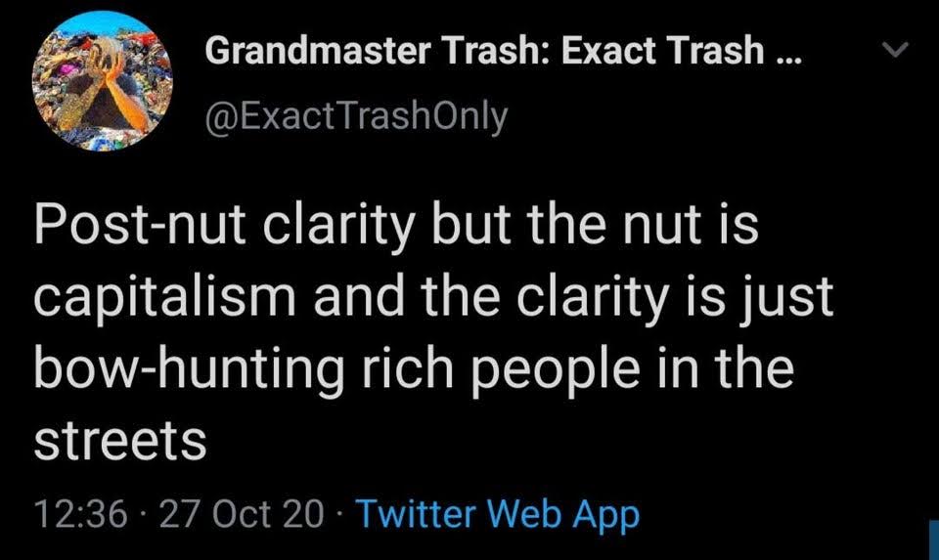
Task: Open the "Twitter Web App" source link
Action: [x=498, y=512]
